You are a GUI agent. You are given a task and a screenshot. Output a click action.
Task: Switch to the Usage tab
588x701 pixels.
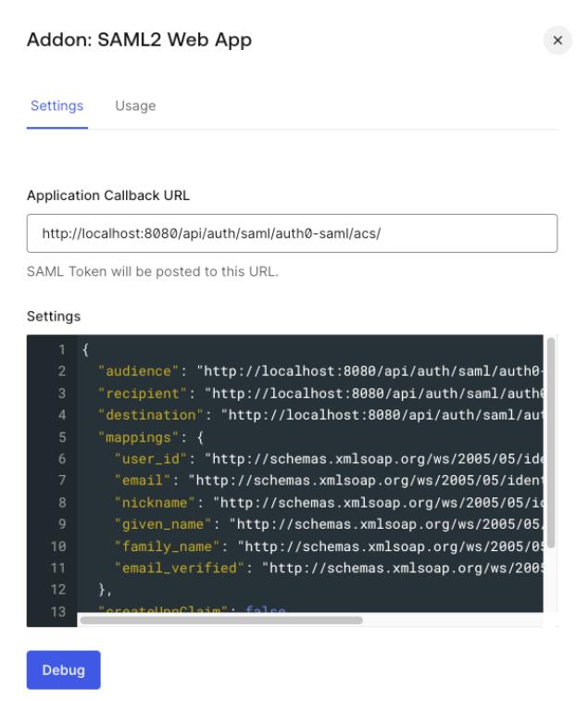pos(135,106)
